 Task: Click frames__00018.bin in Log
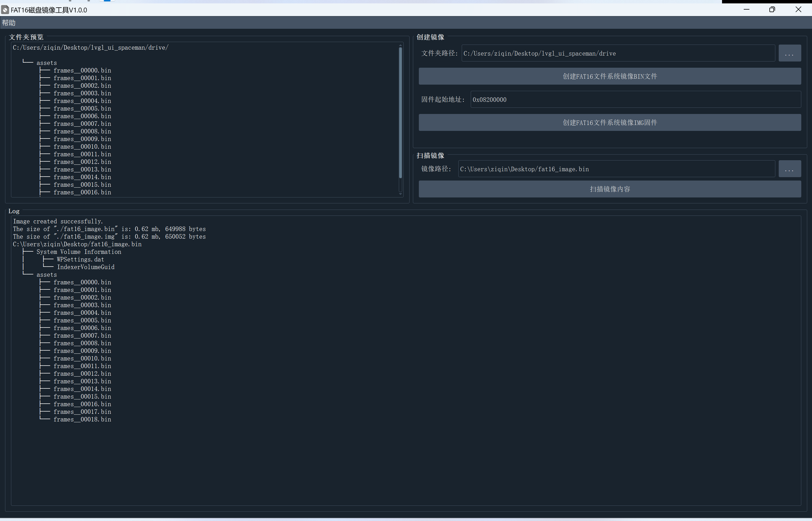82,419
